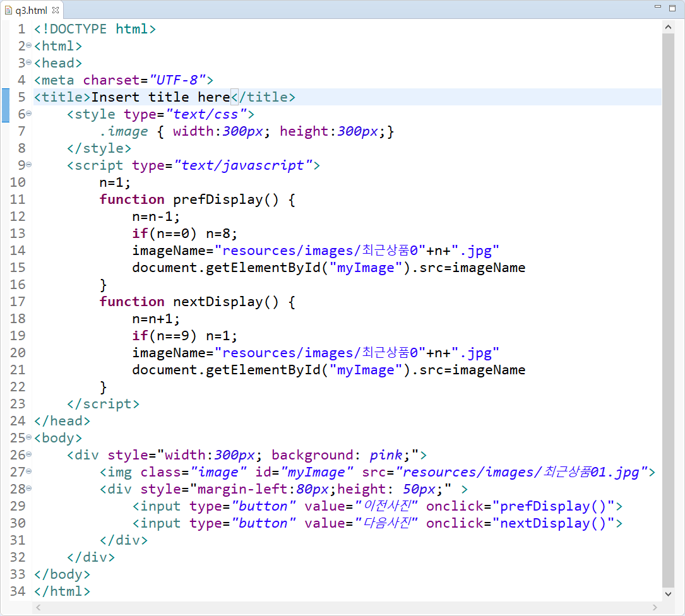Click the n=1; statement on line 10
This screenshot has width=685, height=616.
click(115, 182)
